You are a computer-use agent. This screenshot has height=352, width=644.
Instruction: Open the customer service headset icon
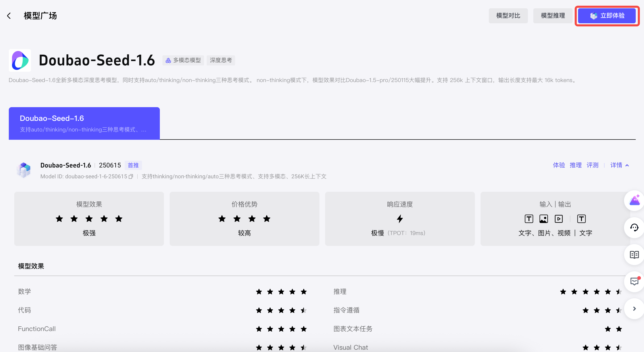click(634, 228)
